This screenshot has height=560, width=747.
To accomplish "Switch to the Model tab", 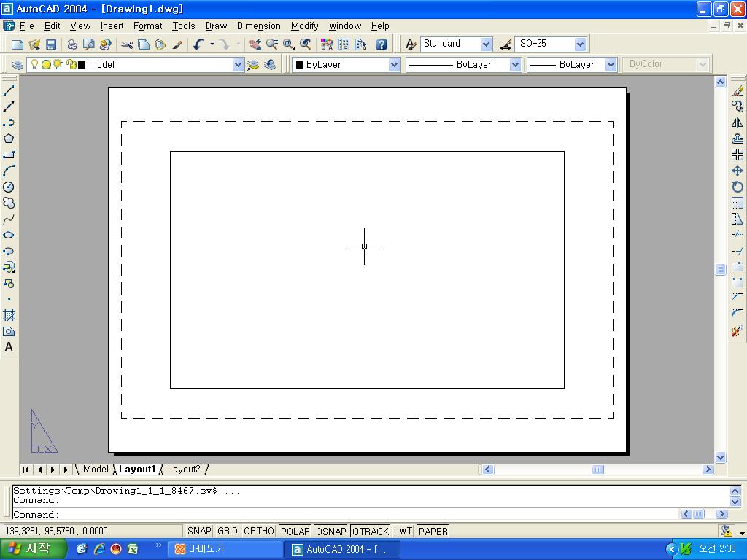I will [x=96, y=470].
